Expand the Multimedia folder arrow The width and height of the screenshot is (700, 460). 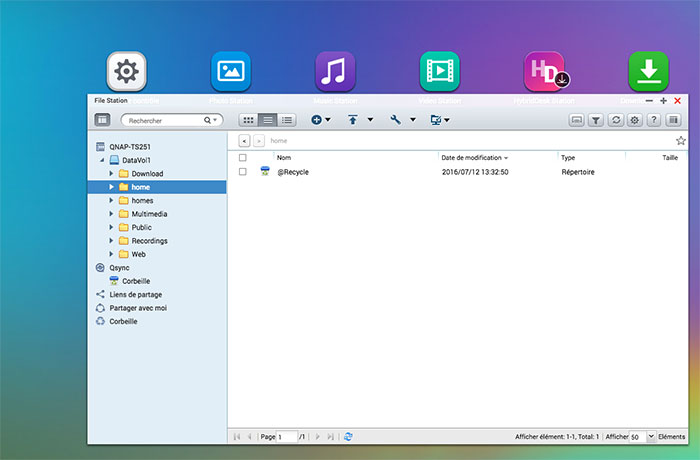[111, 213]
